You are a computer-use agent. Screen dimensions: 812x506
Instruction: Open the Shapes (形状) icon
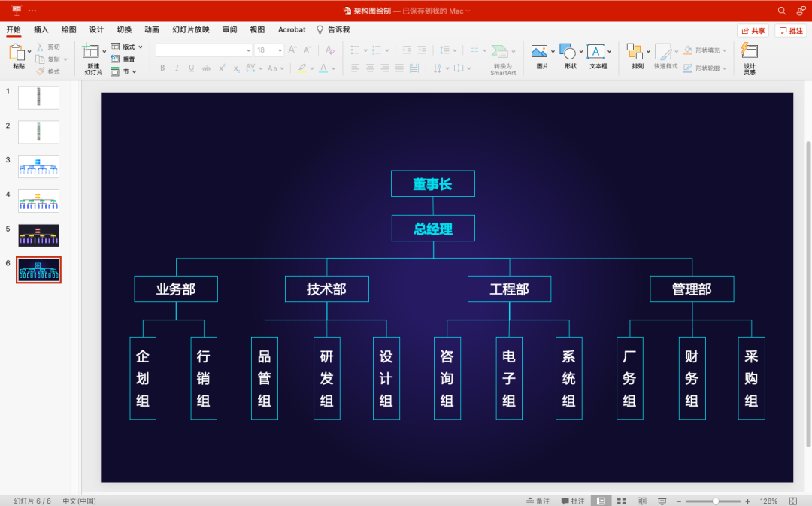pyautogui.click(x=568, y=51)
